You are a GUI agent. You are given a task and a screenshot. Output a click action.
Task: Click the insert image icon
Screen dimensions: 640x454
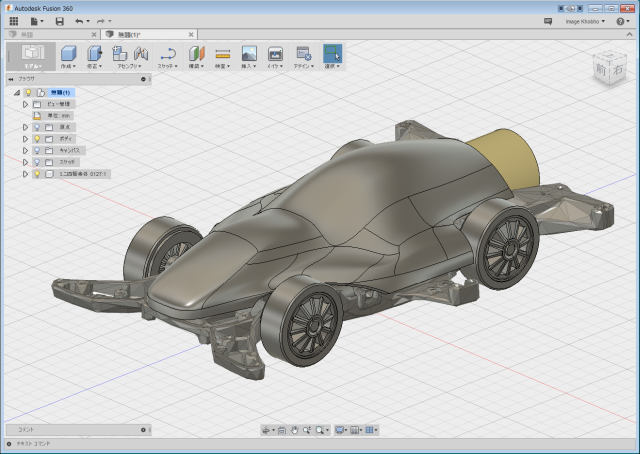tap(249, 53)
